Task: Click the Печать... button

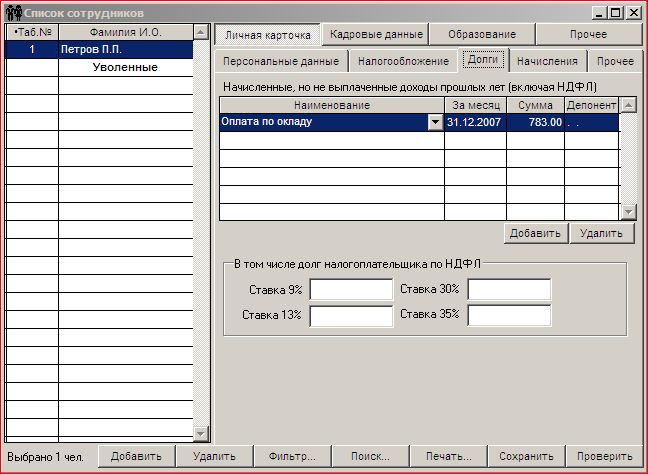Action: [448, 456]
